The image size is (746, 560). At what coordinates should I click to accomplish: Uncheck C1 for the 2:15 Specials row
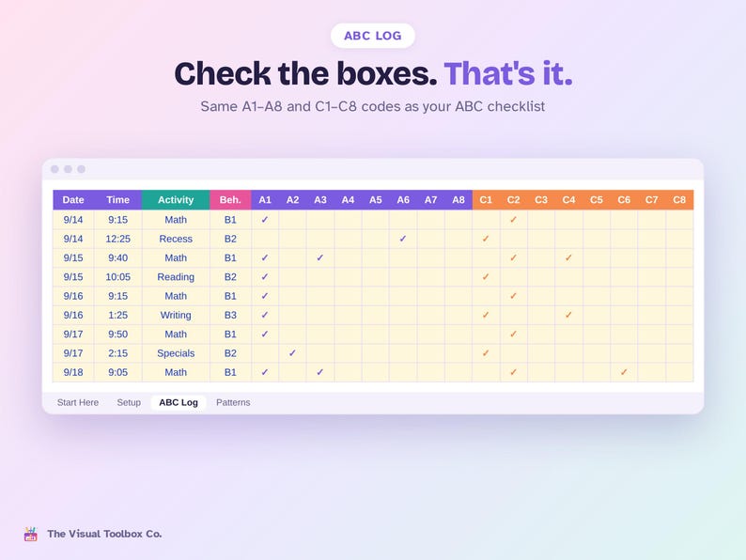coord(486,353)
